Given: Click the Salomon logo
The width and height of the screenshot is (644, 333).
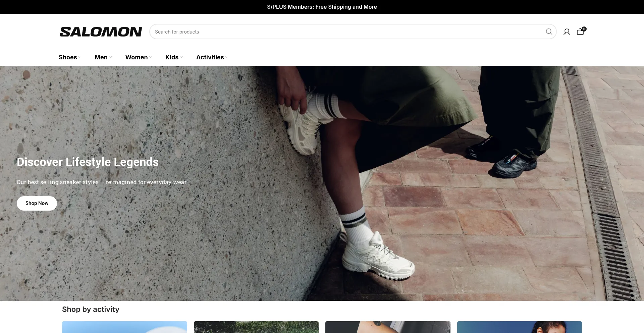Looking at the screenshot, I should (101, 32).
